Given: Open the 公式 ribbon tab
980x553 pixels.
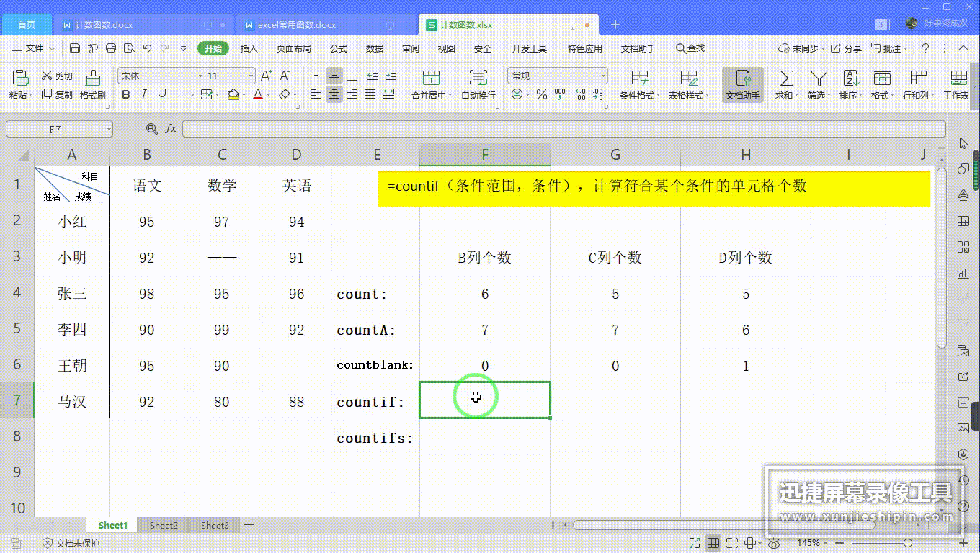Looking at the screenshot, I should [339, 48].
